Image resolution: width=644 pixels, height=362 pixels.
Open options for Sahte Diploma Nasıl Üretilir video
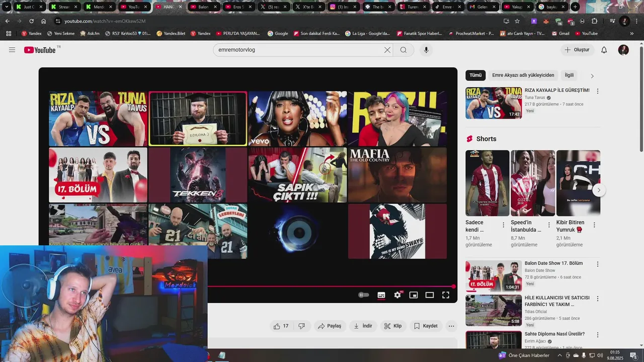click(x=598, y=335)
